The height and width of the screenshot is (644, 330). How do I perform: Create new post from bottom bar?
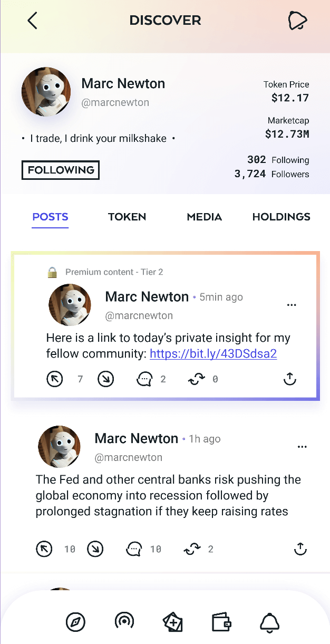[173, 622]
